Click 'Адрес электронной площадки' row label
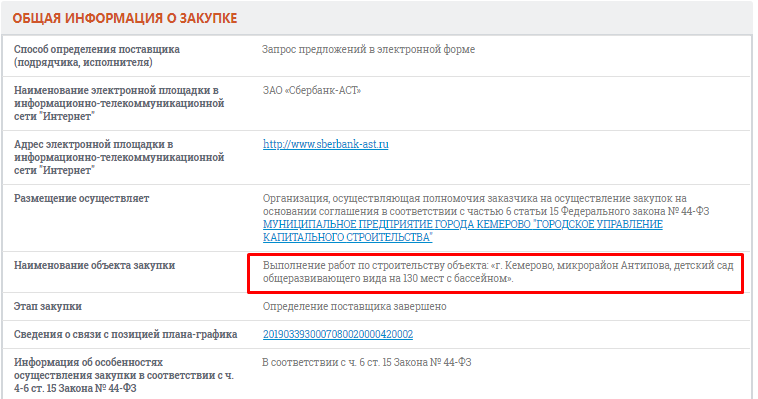 119,157
